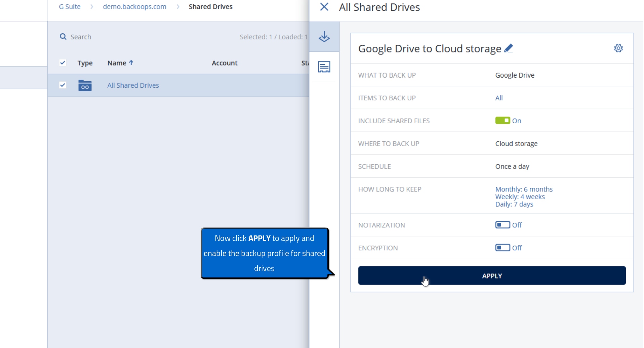Screen dimensions: 644x348
Task: Enable the Encryption toggle
Action: click(x=502, y=248)
